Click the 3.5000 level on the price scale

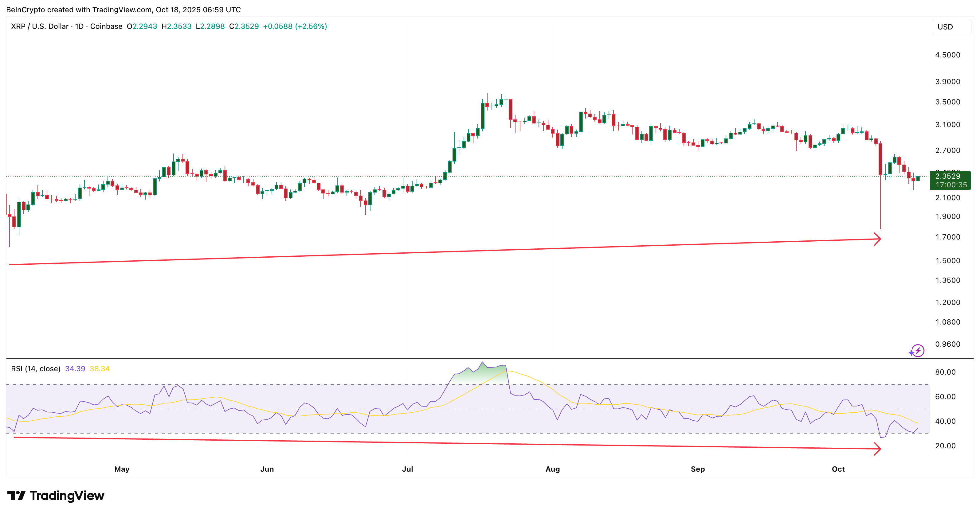[x=947, y=102]
